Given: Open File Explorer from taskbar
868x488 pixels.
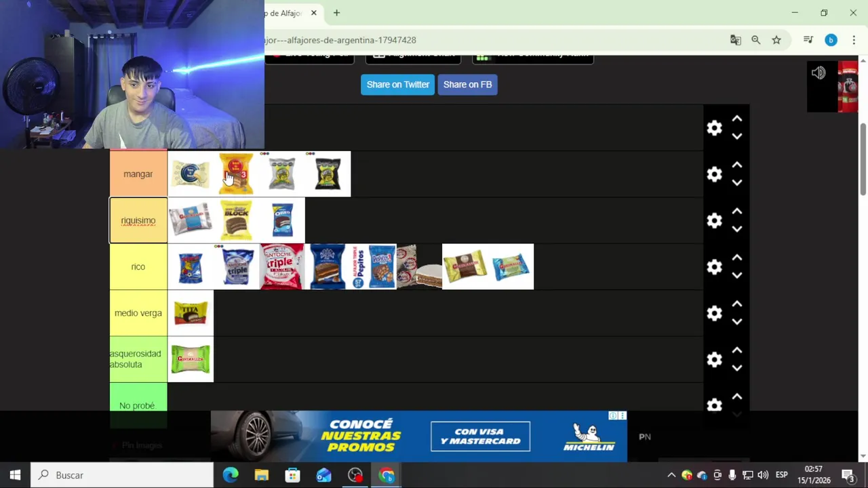Looking at the screenshot, I should [262, 475].
